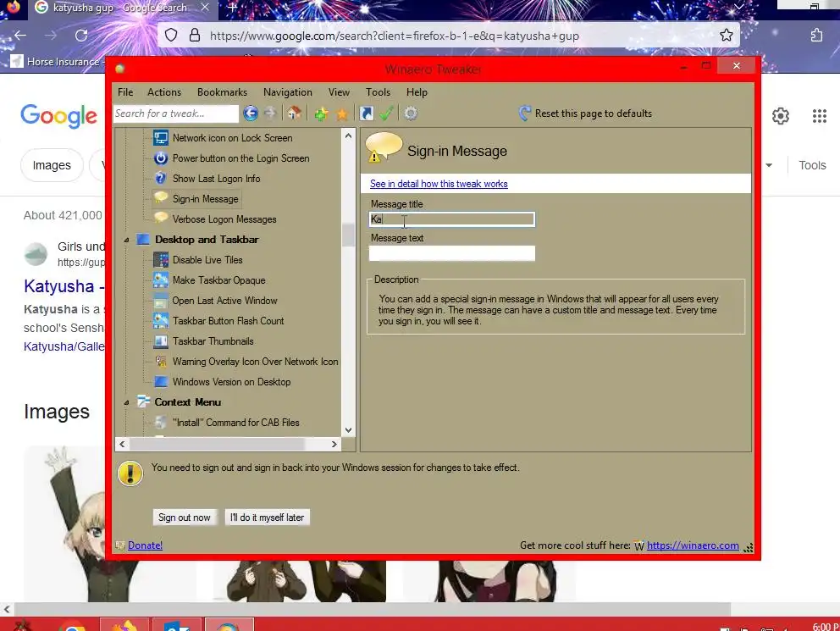Click tree scrollbar down arrow
Screen dimensions: 840x631
[x=348, y=430]
